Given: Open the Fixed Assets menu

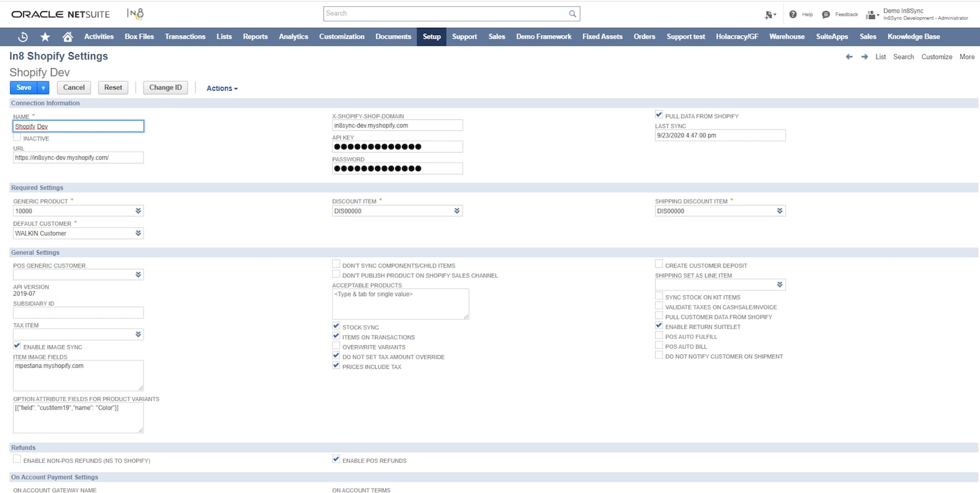Looking at the screenshot, I should pos(602,37).
